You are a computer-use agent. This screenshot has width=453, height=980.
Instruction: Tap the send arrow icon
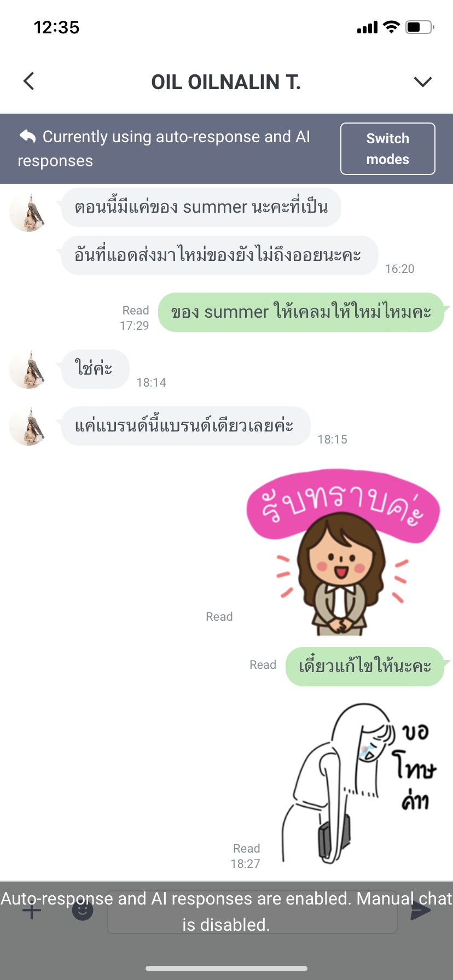pyautogui.click(x=421, y=911)
